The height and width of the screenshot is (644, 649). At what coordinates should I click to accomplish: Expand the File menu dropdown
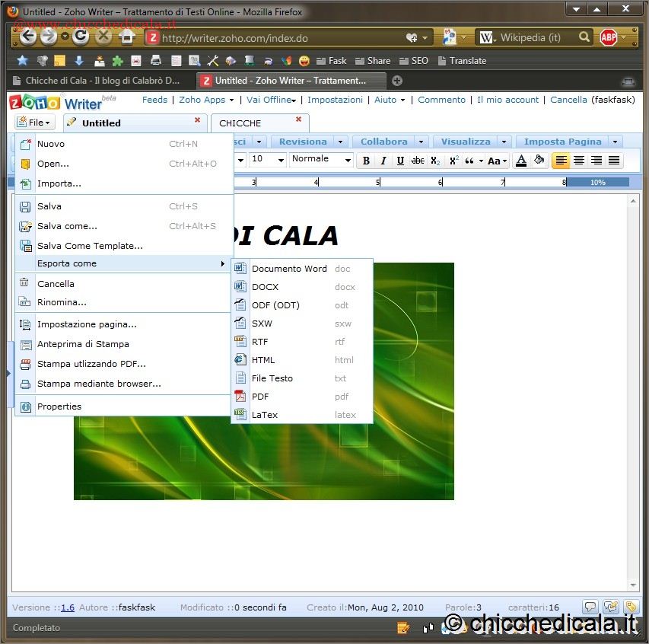[34, 123]
